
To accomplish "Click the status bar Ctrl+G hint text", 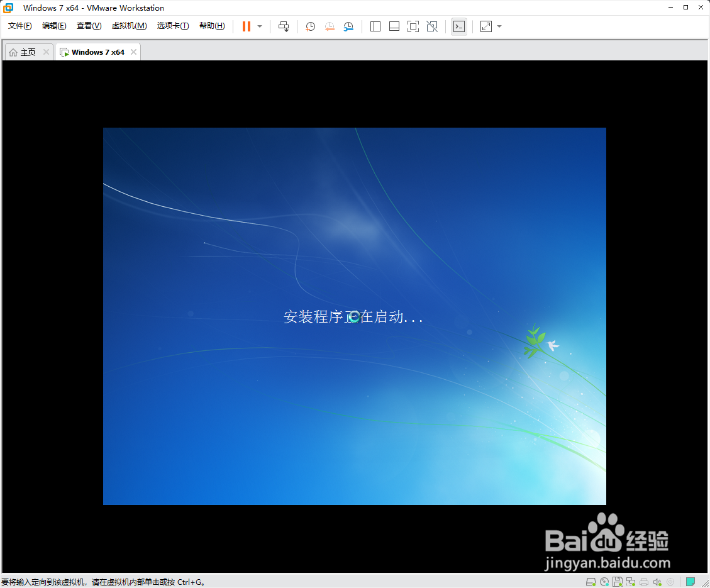I will (103, 582).
